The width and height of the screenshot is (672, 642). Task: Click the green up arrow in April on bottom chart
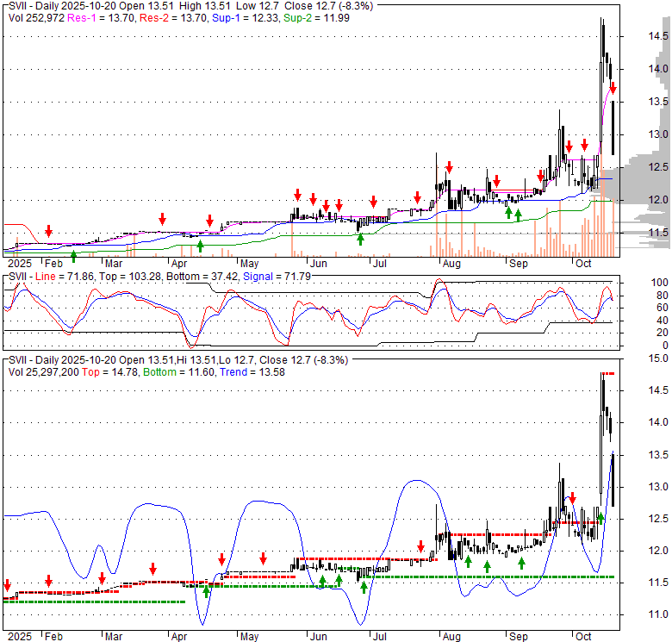point(206,591)
